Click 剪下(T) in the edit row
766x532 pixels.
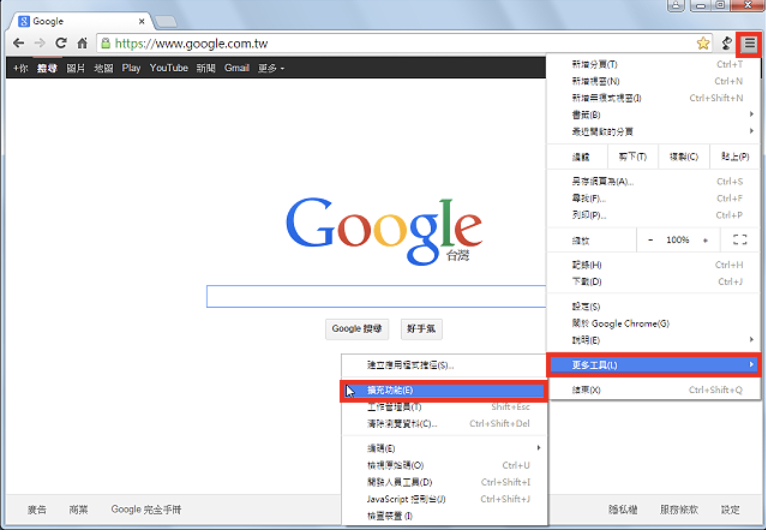633,157
